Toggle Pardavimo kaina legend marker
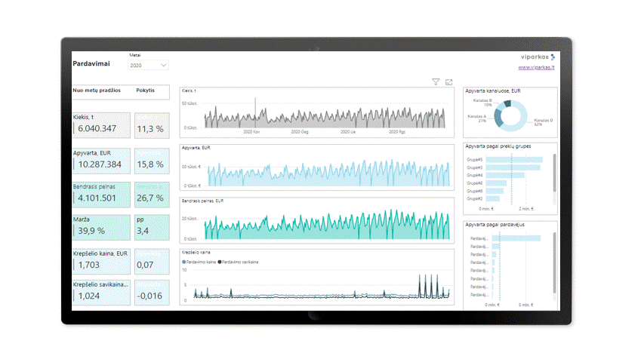Image resolution: width=644 pixels, height=362 pixels. [x=185, y=261]
